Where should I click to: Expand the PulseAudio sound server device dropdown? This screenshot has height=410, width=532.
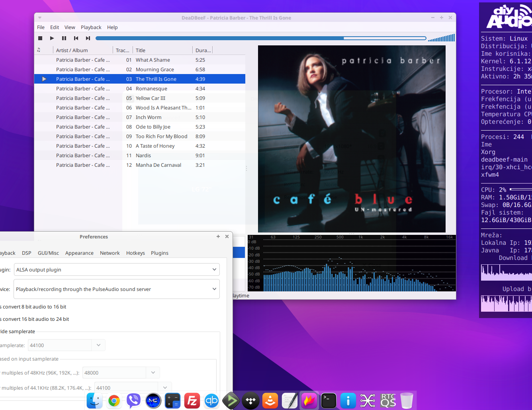[x=117, y=289]
